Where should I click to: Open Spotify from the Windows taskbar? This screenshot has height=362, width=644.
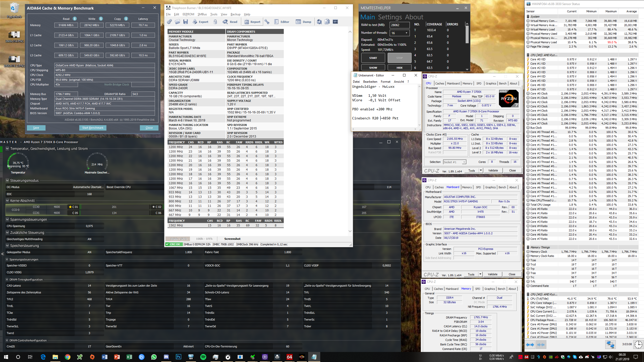[203, 357]
